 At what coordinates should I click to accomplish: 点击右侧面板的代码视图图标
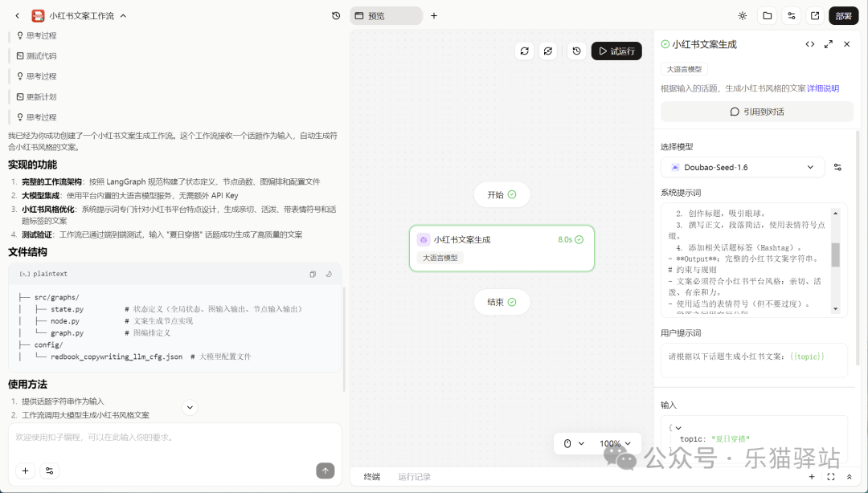point(810,44)
